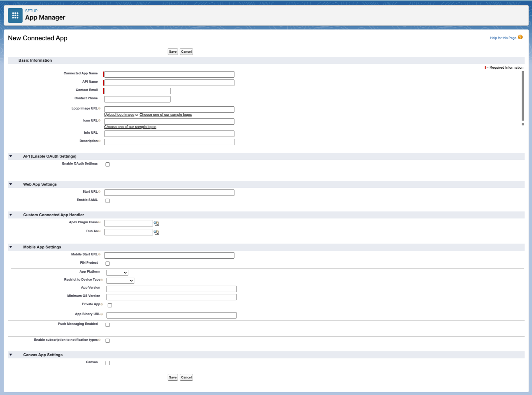Viewport: 532px width, 395px height.
Task: Open the Restrict to Device Type dropdown
Action: [120, 281]
